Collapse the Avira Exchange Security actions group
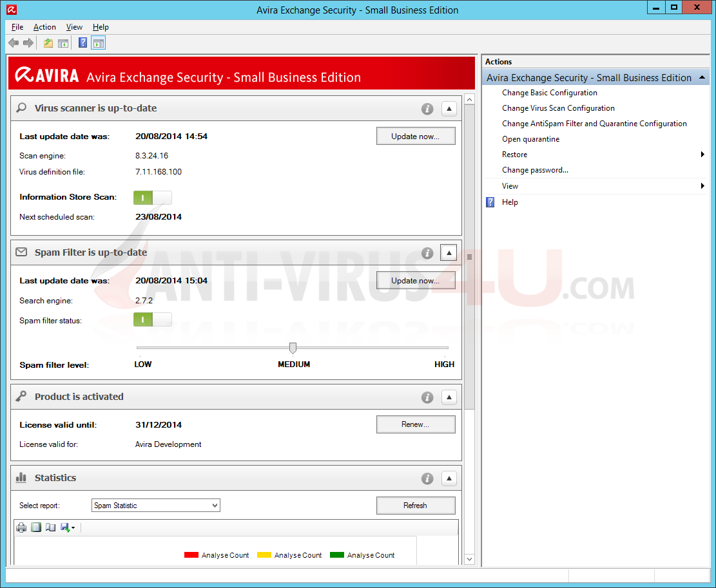Screen dimensions: 716x588 pyautogui.click(x=702, y=77)
